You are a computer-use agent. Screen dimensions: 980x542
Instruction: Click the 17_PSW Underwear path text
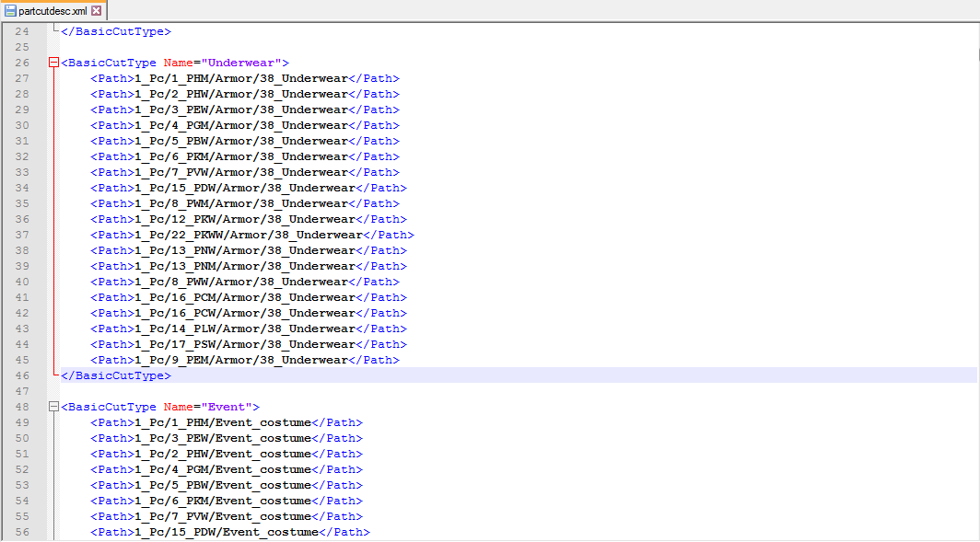point(245,344)
